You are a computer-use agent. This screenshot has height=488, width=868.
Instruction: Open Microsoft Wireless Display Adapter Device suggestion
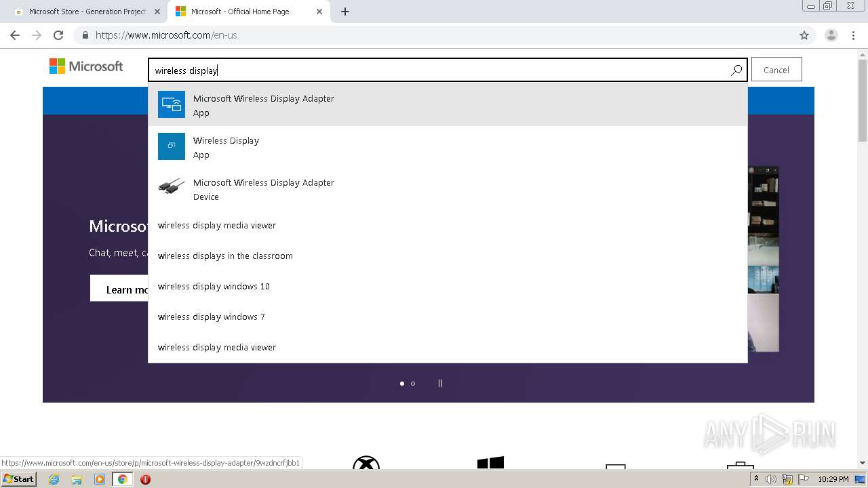448,189
